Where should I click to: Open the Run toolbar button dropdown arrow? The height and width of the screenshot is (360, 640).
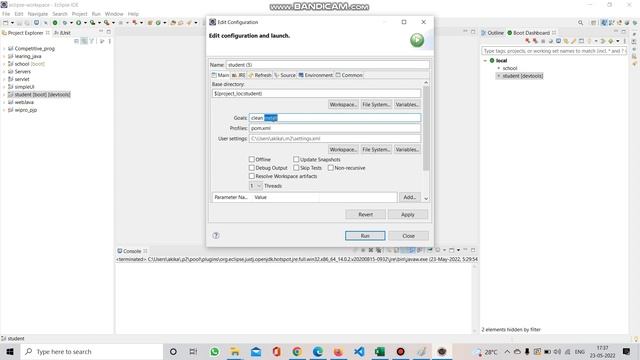(x=85, y=23)
